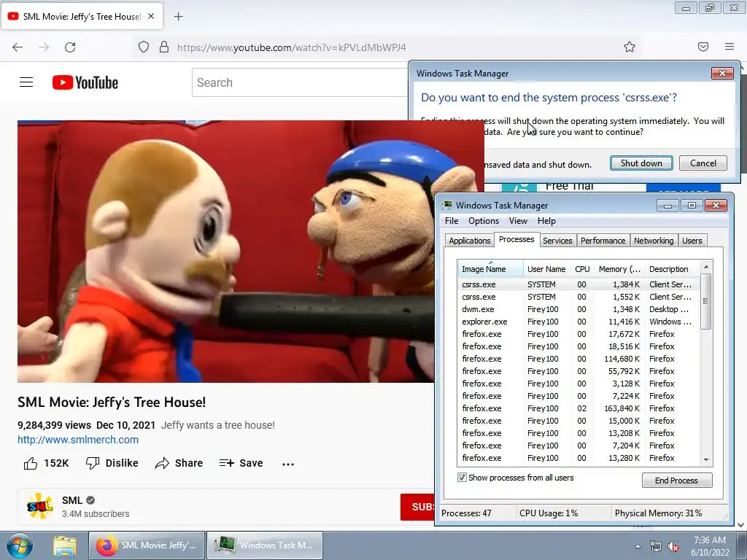Screen dimensions: 747x560
Task: Click the network tray icon
Action: click(656, 547)
